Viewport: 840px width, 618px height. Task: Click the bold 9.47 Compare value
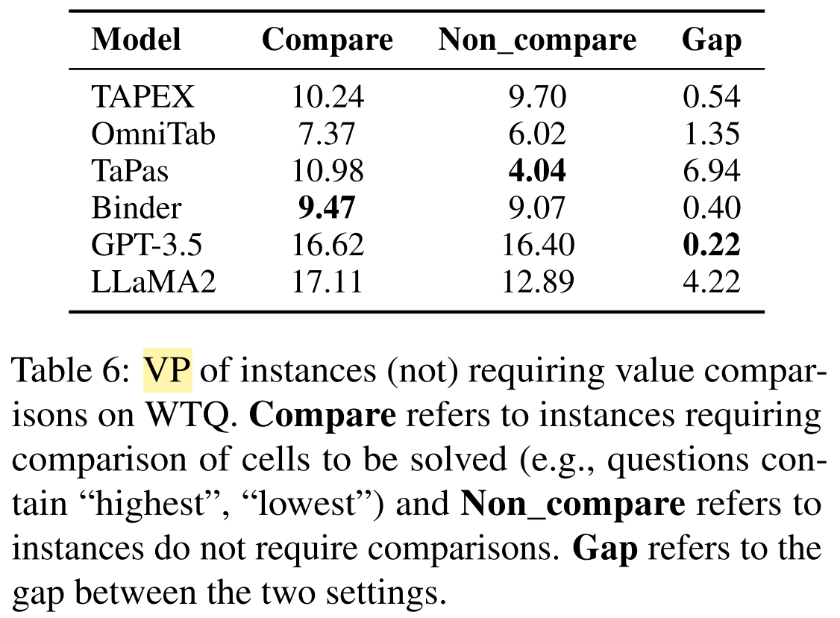tap(327, 207)
